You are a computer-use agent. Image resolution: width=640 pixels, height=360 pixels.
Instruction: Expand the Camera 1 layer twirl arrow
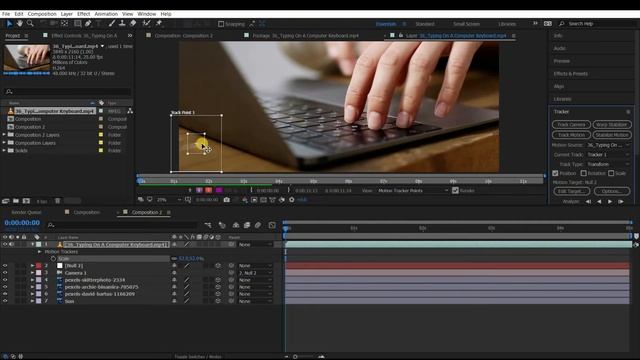(x=32, y=273)
